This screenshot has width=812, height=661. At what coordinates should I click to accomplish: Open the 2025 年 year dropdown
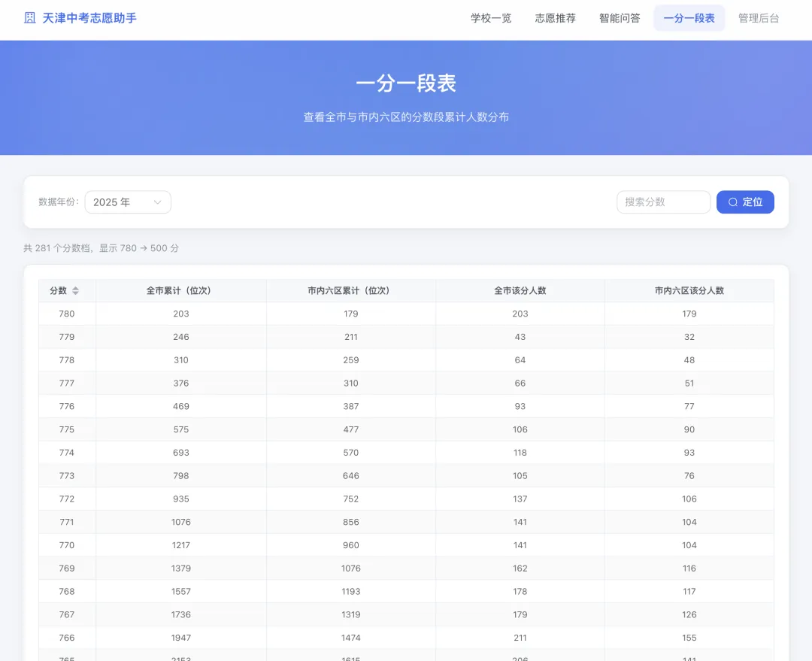click(128, 202)
